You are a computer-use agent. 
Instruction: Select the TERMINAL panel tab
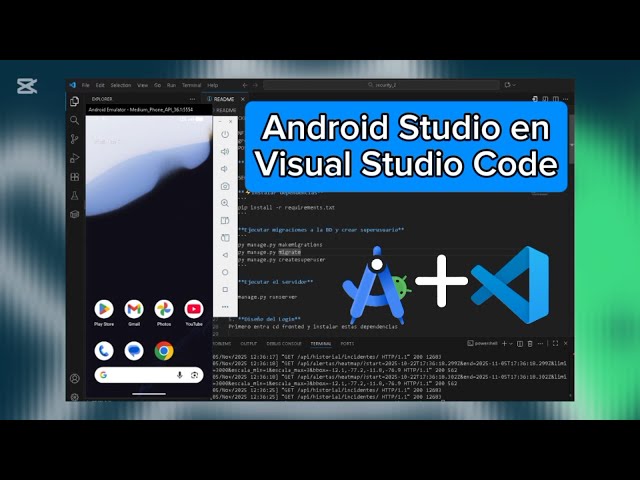(x=321, y=344)
